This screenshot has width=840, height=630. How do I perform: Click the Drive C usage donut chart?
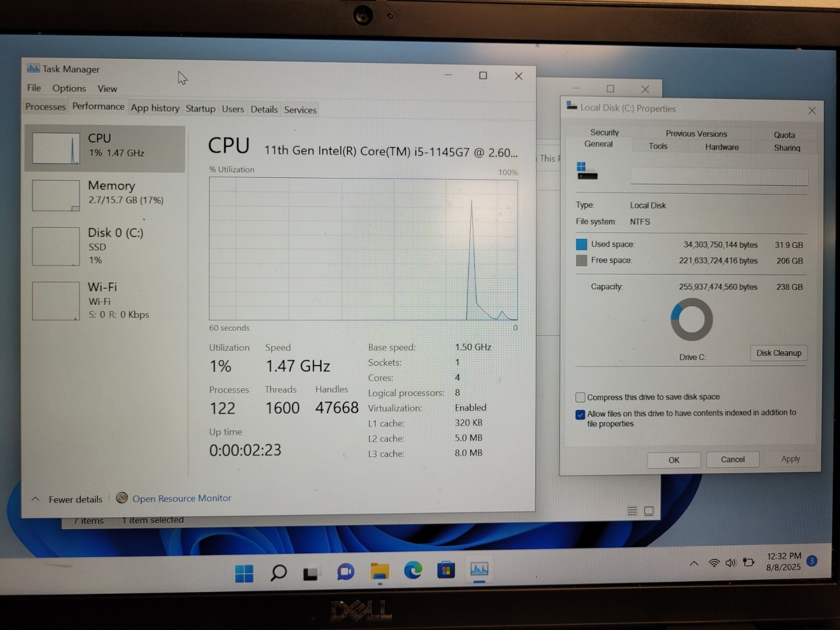point(691,319)
